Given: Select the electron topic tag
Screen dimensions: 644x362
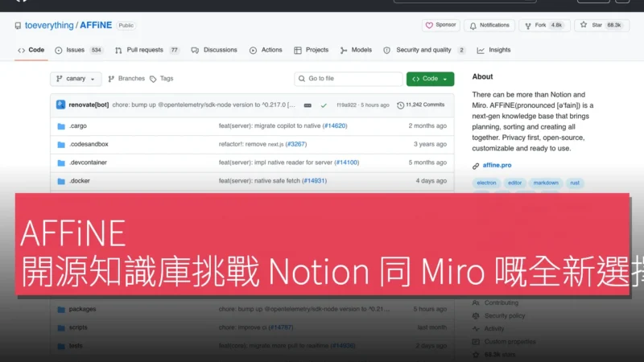Looking at the screenshot, I should coord(487,183).
